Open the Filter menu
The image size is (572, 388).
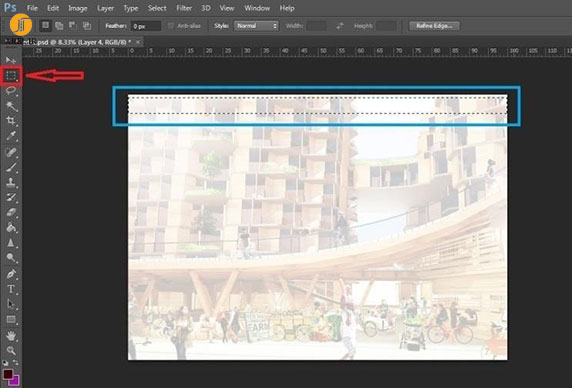coord(184,8)
